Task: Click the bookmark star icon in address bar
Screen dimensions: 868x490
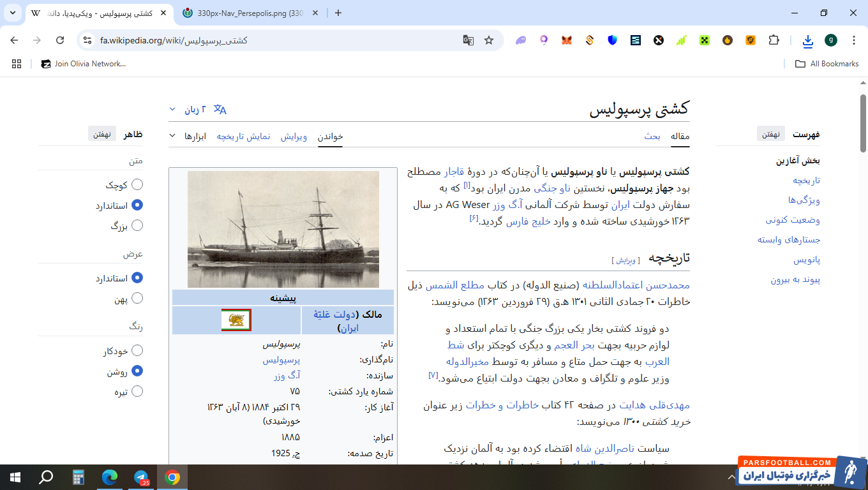Action: [489, 40]
